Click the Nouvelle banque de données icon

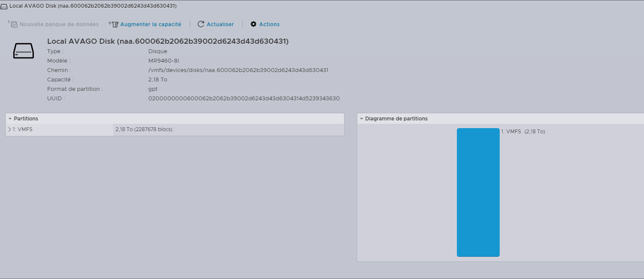tap(12, 24)
